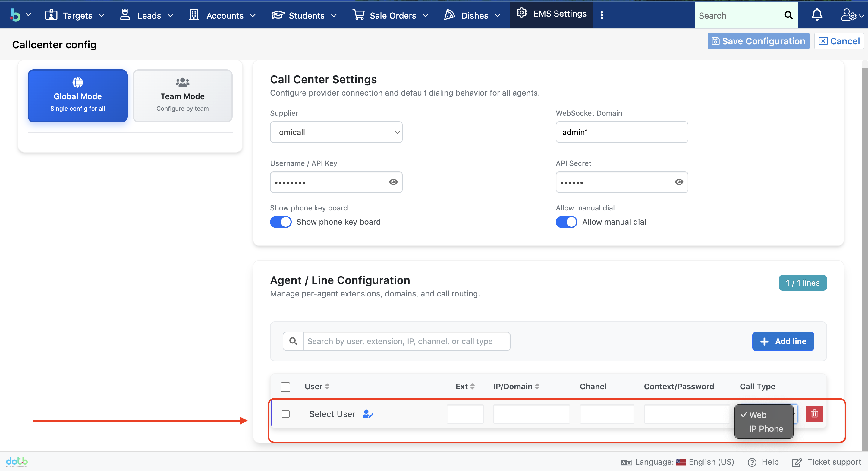Toggle the Show phone key board switch
The height and width of the screenshot is (471, 868).
pyautogui.click(x=281, y=222)
